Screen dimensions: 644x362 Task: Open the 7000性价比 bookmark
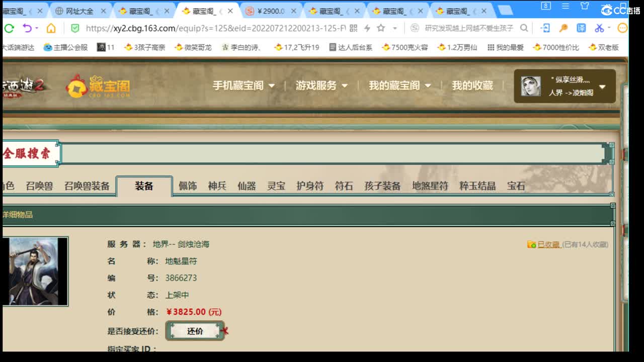coord(556,47)
